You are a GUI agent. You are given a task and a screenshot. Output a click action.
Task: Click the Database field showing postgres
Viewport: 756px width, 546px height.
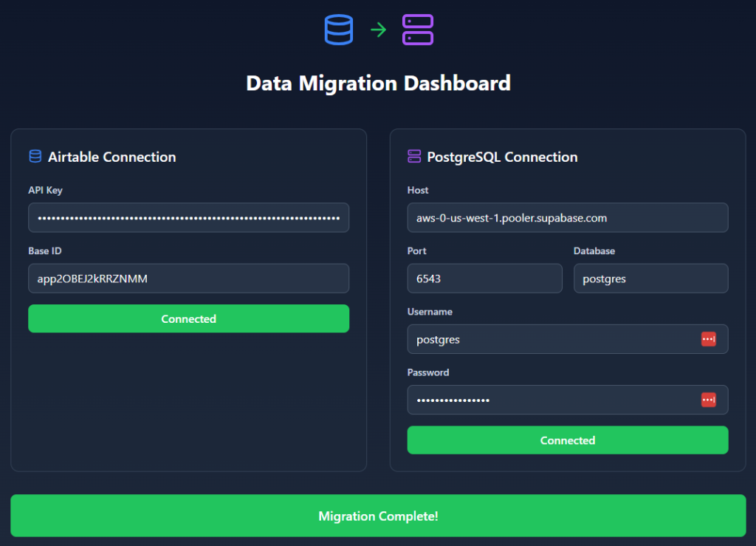pyautogui.click(x=651, y=279)
